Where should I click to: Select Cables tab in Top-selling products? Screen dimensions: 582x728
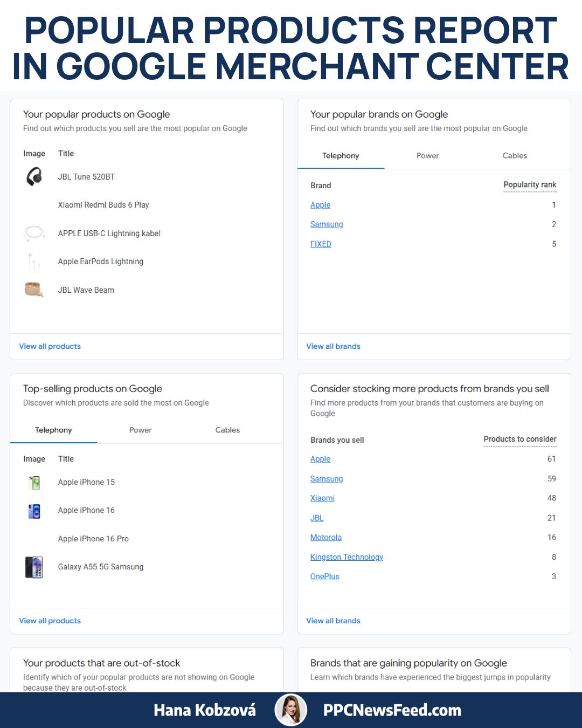227,430
